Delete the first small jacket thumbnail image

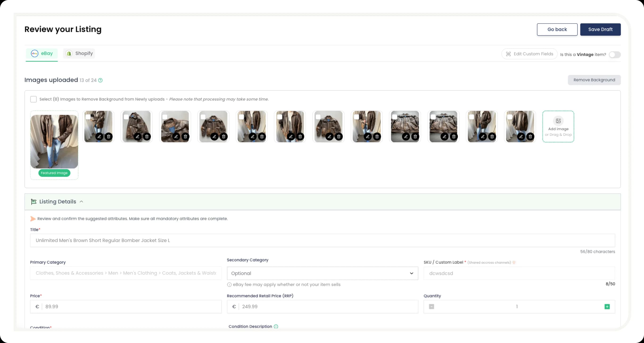pyautogui.click(x=108, y=137)
